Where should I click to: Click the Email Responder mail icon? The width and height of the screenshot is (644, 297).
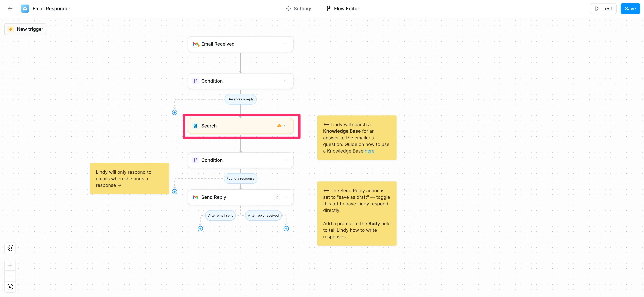[x=25, y=8]
